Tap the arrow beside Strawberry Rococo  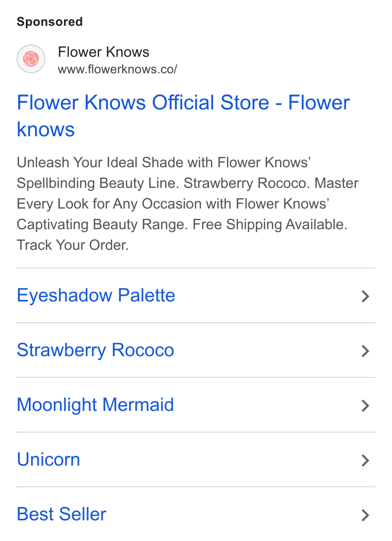point(366,351)
